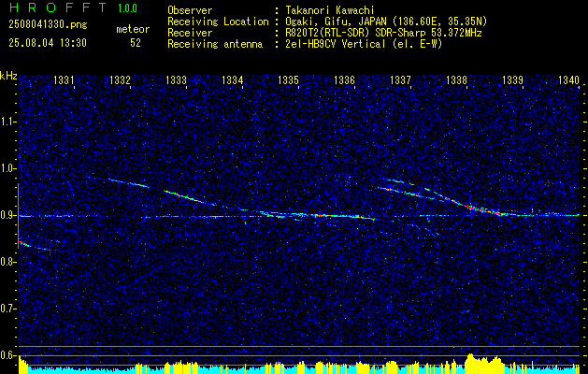Click the 'meteor' label
588x374 pixels.
[133, 30]
